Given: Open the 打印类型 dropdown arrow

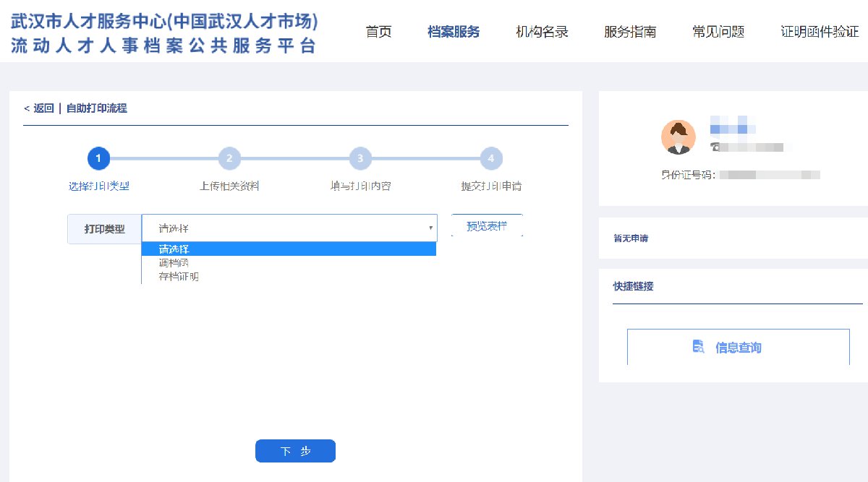Looking at the screenshot, I should (431, 228).
